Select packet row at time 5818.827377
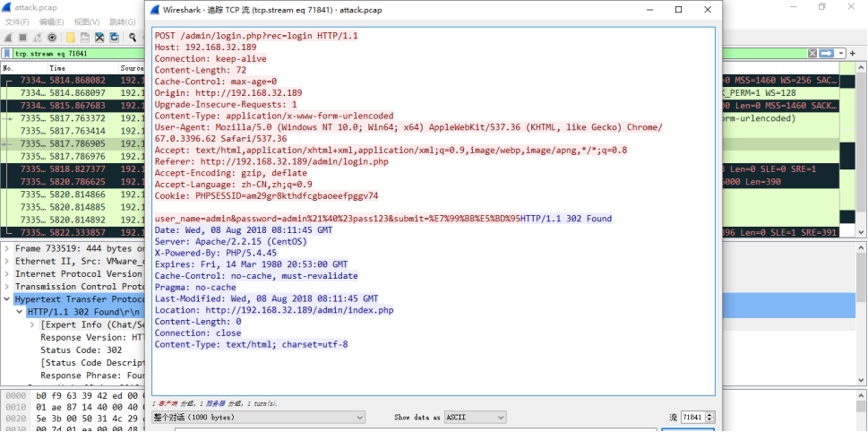Image resolution: width=868 pixels, height=432 pixels. click(73, 169)
